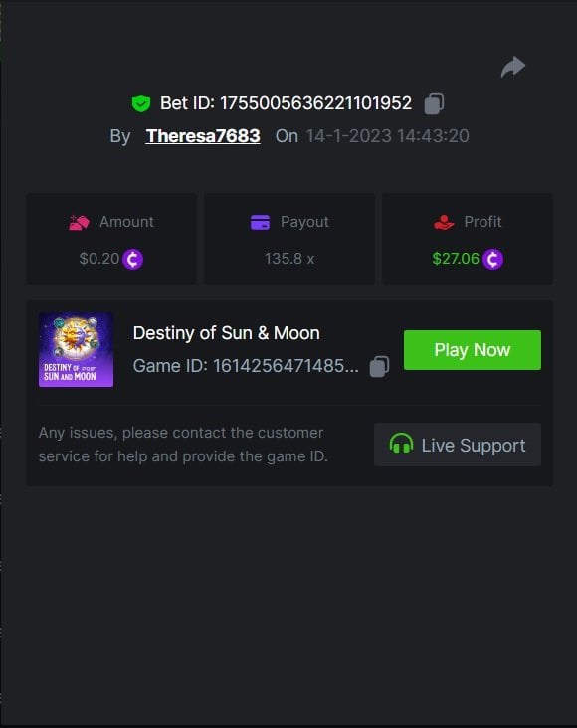577x728 pixels.
Task: Click the Payout card icon
Action: coord(260,222)
